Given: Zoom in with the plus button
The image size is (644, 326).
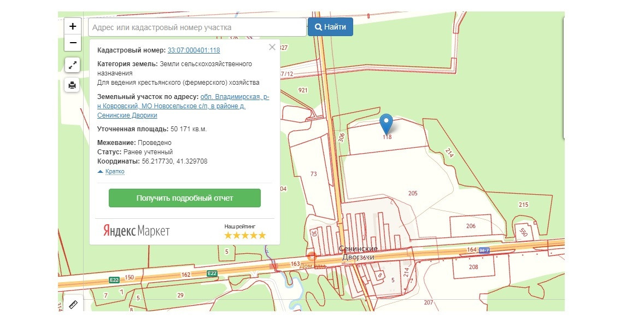Looking at the screenshot, I should [73, 26].
